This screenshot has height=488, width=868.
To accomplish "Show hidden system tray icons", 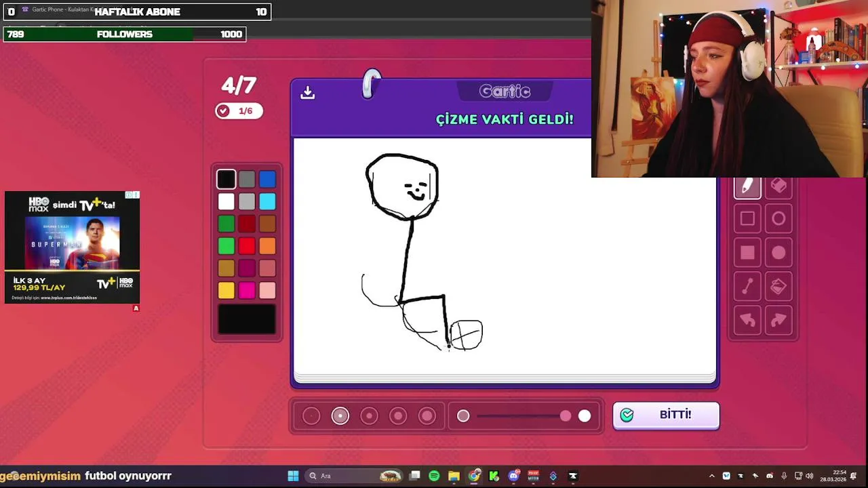I will 711,476.
